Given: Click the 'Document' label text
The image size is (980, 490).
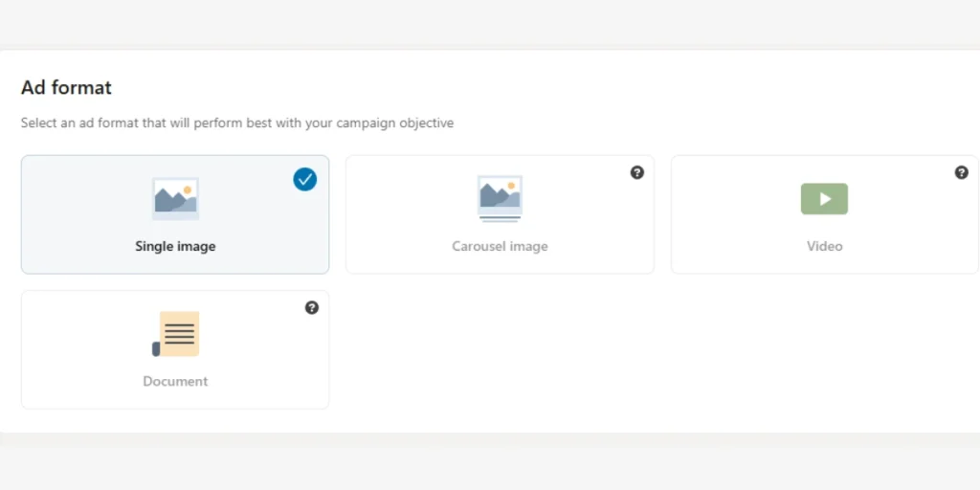Looking at the screenshot, I should click(x=175, y=381).
